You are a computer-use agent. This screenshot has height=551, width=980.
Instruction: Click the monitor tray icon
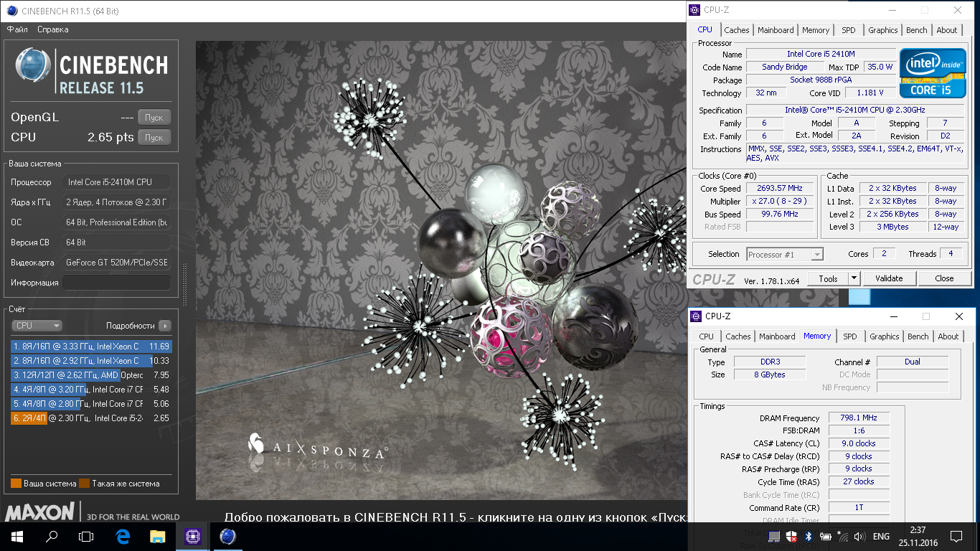click(774, 537)
